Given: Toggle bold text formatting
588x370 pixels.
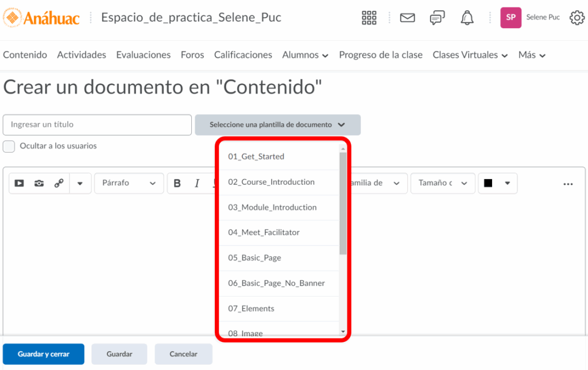Looking at the screenshot, I should [177, 184].
